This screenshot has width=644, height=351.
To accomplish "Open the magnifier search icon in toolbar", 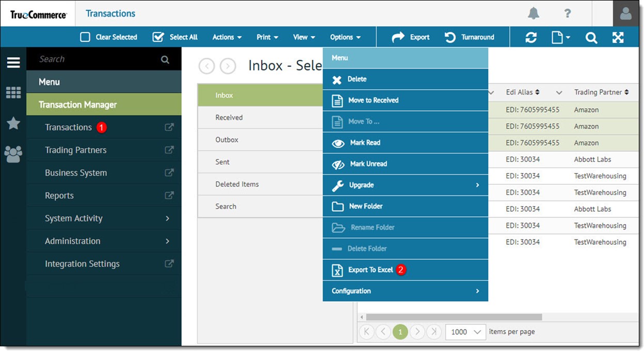I will coord(591,37).
